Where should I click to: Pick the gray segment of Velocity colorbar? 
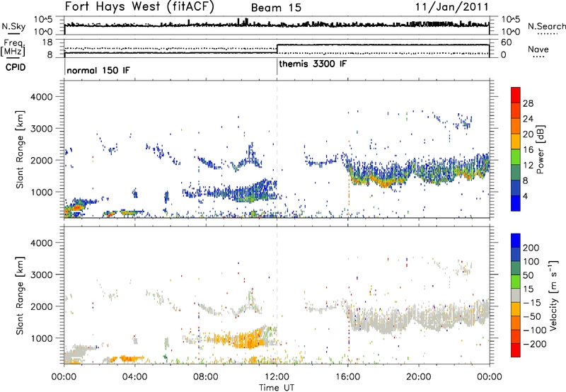point(516,295)
